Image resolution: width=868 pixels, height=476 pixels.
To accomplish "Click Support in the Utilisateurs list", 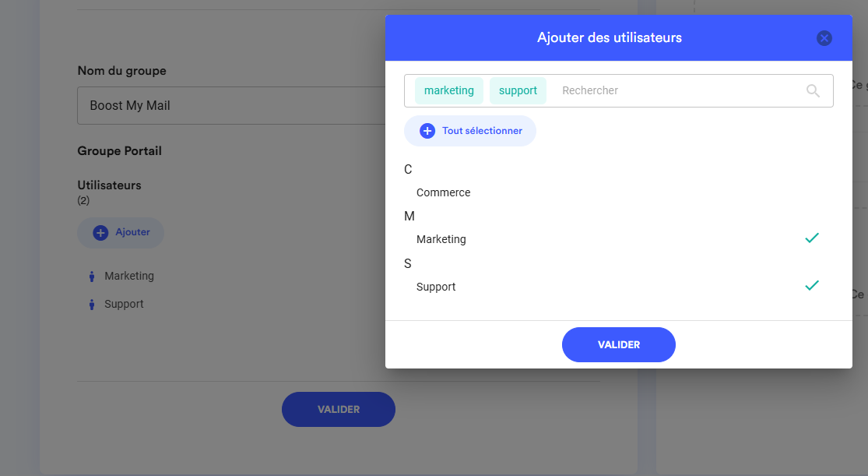I will pos(124,304).
